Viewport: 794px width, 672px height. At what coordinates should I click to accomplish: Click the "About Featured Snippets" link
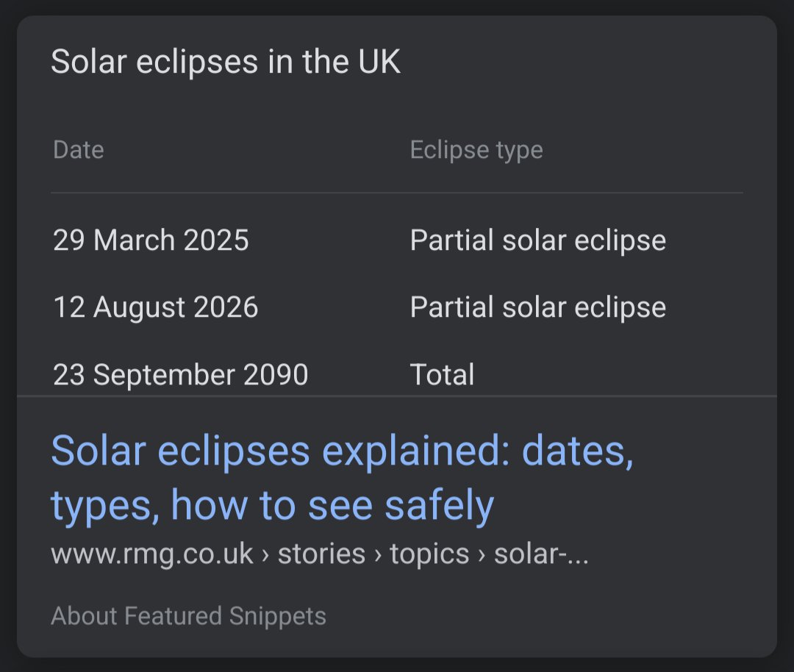[x=188, y=615]
